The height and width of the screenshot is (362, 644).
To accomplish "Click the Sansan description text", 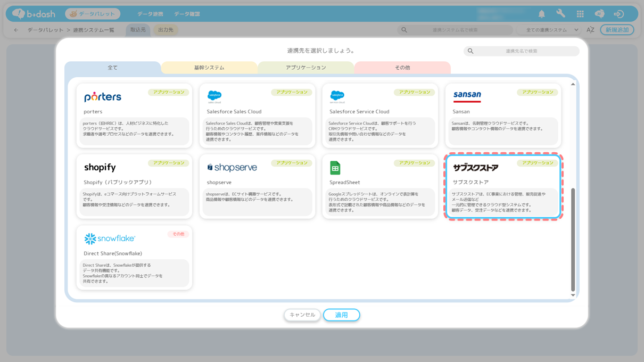I will [497, 126].
